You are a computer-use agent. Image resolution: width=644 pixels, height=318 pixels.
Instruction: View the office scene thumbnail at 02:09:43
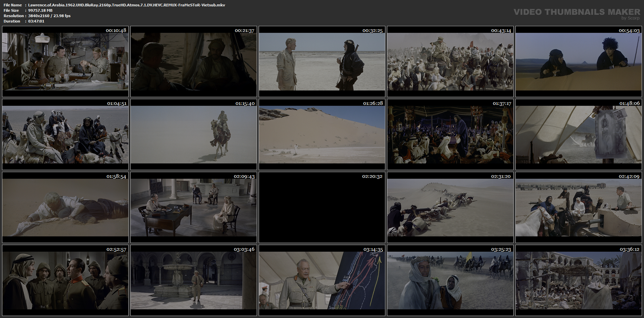tap(194, 207)
